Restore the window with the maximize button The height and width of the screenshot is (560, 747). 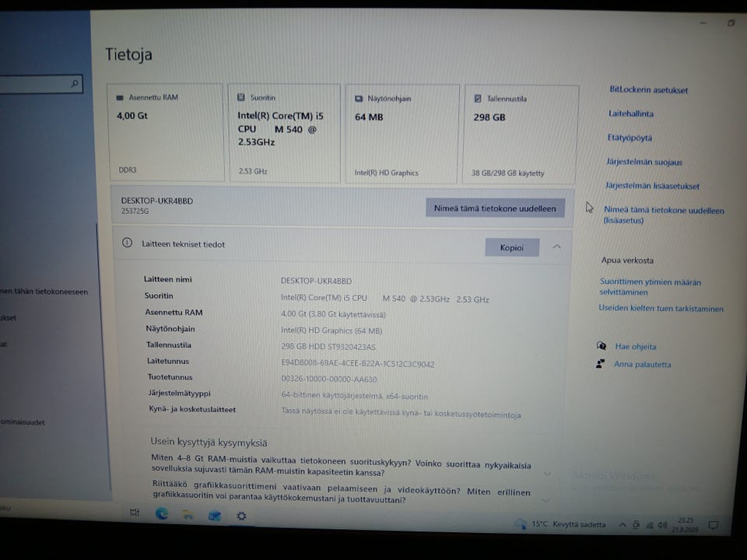pos(731,23)
